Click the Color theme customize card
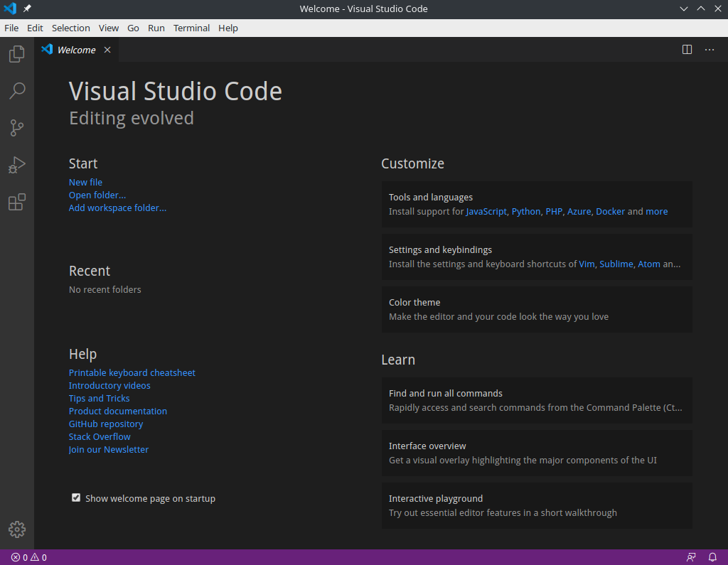 (x=537, y=309)
